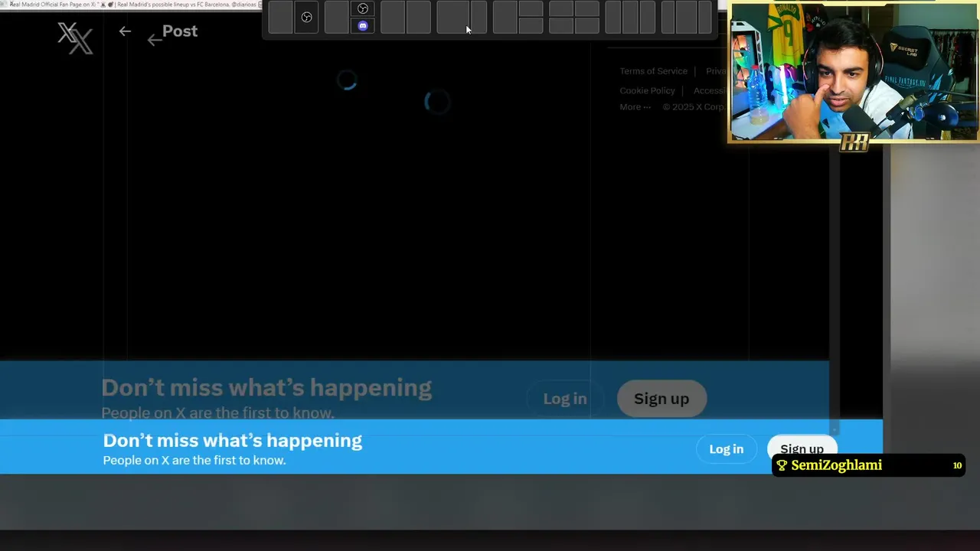Click the faded Sign up button on the upper banner
This screenshot has width=980, height=551.
(x=661, y=399)
